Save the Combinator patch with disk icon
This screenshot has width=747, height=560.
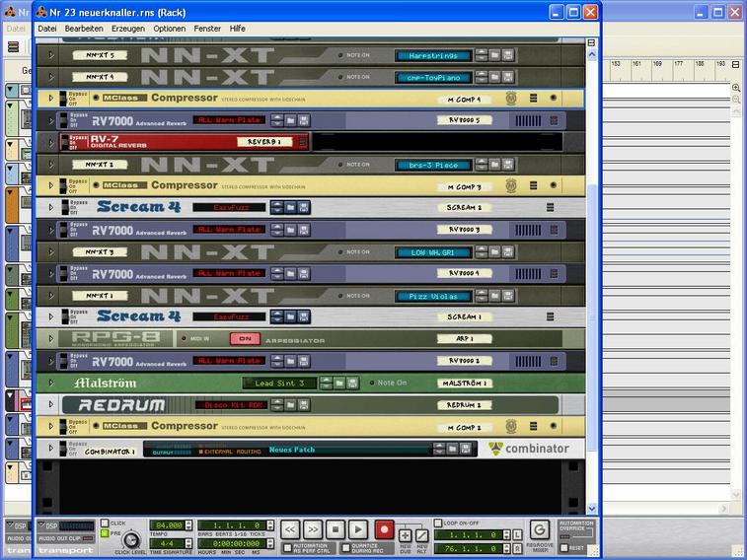467,449
